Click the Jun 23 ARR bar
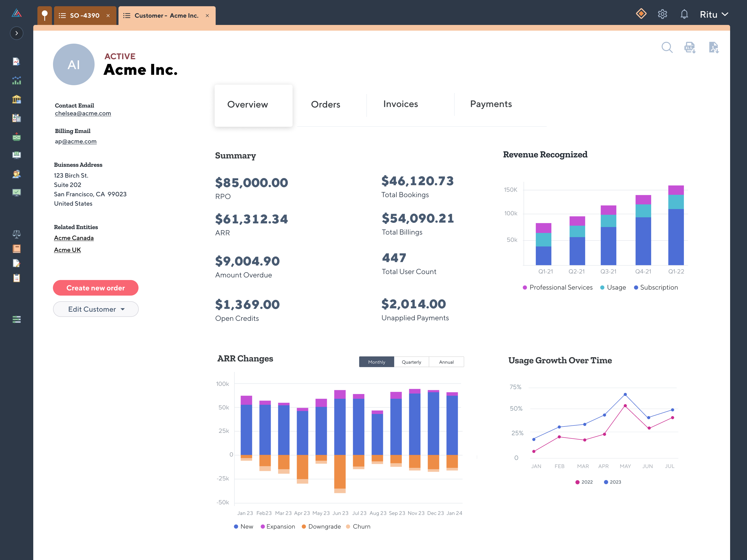 click(x=340, y=442)
